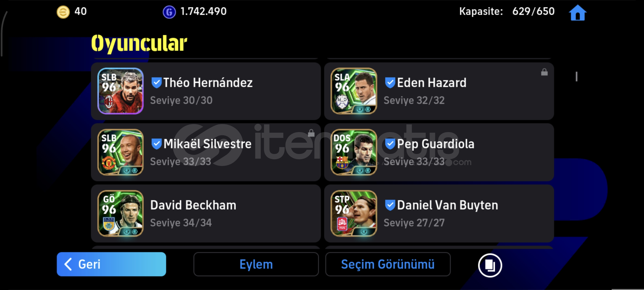The height and width of the screenshot is (290, 644).
Task: Select Pep Guardiola card thumbnail
Action: click(x=354, y=152)
